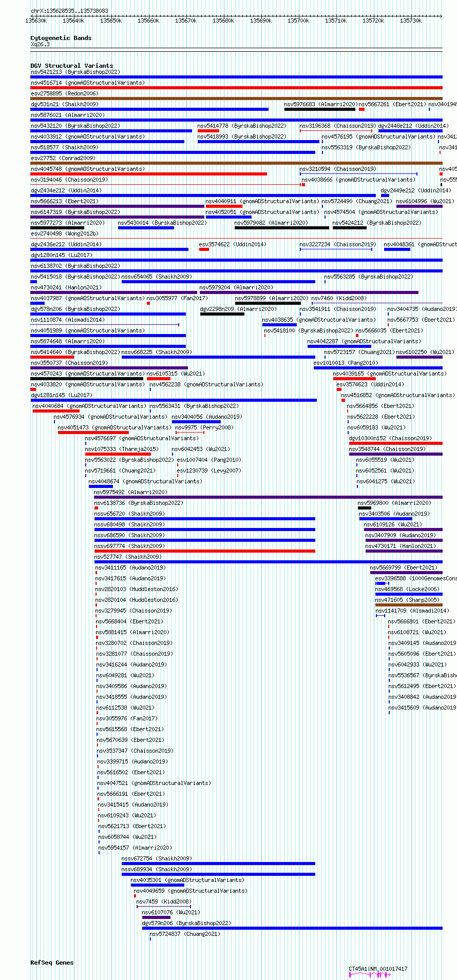Click nsv4045748 gnomAD variant label
The image size is (457, 980).
pyautogui.click(x=88, y=169)
